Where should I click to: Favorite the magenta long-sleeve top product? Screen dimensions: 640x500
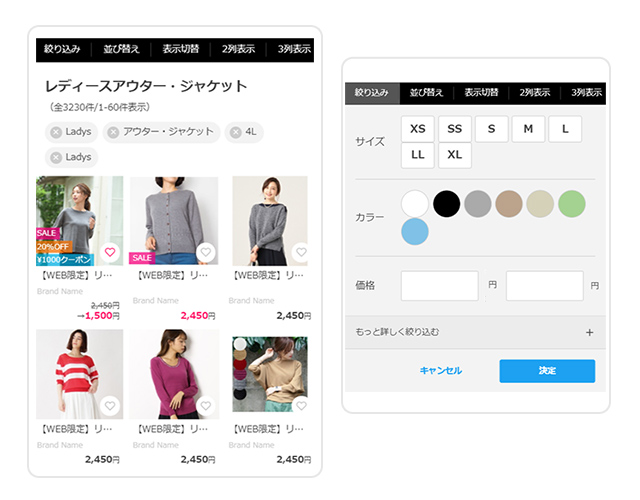206,406
